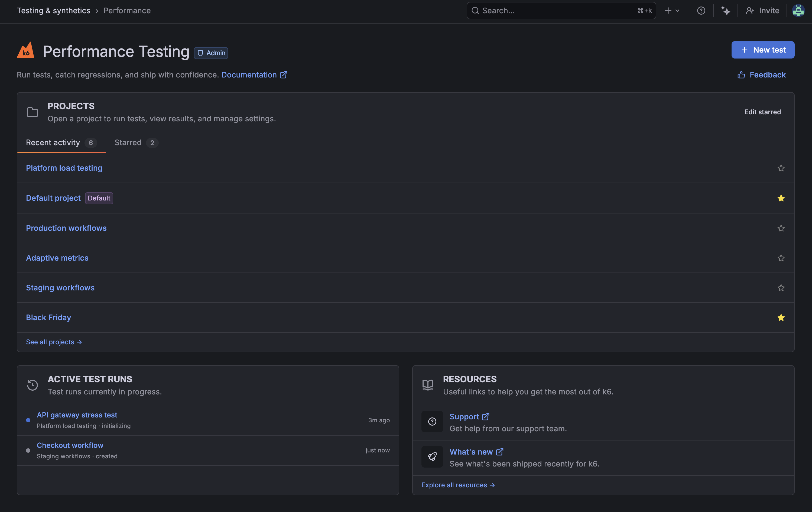Click 'Staging workflows · created' status text
This screenshot has height=512, width=812.
pyautogui.click(x=77, y=456)
